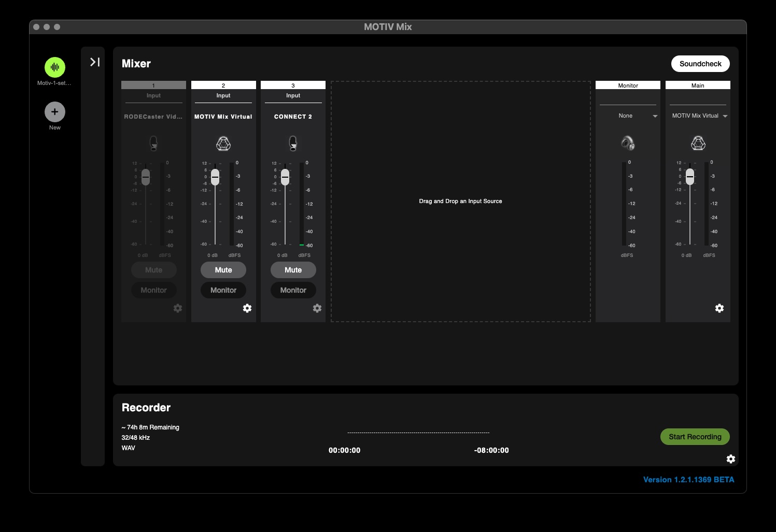
Task: Click the RODECaster Video microphone icon
Action: 153,143
